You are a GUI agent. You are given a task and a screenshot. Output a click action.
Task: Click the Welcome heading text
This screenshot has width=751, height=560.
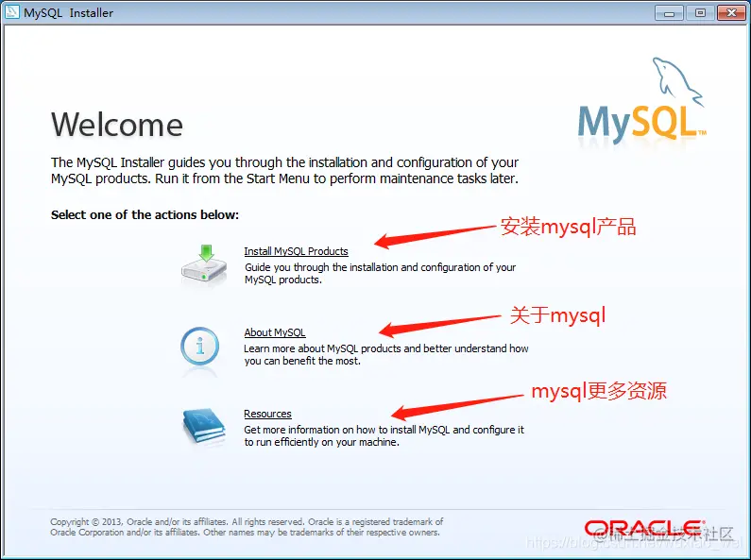tap(117, 125)
